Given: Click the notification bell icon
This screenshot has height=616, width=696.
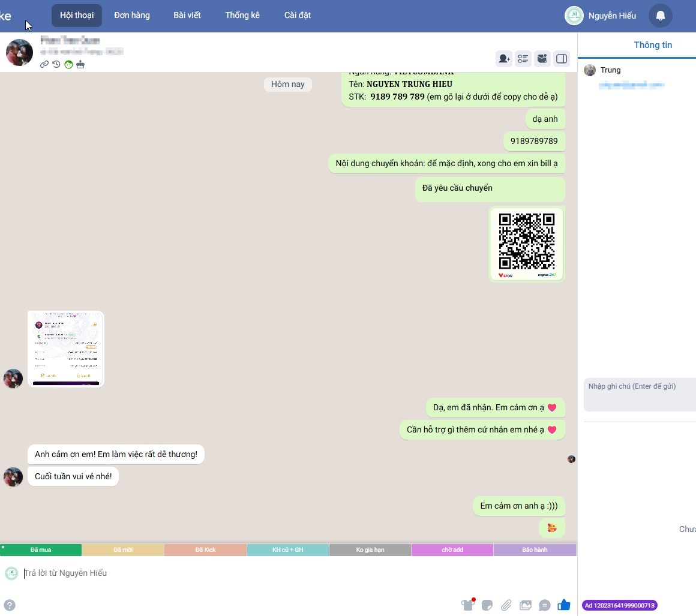Looking at the screenshot, I should click(660, 16).
